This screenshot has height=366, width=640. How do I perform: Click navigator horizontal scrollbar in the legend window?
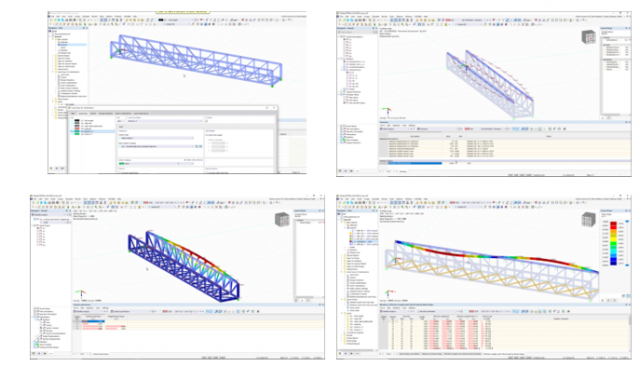click(x=357, y=350)
